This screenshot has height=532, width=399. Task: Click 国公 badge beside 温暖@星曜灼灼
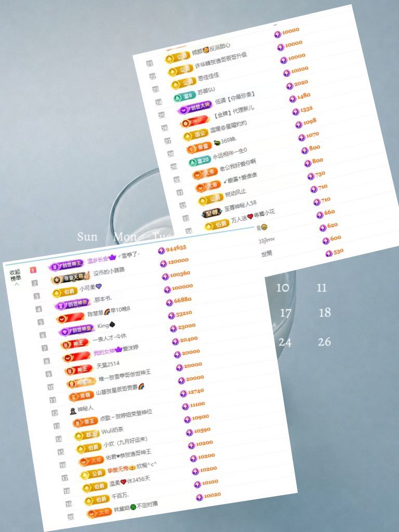(x=196, y=135)
